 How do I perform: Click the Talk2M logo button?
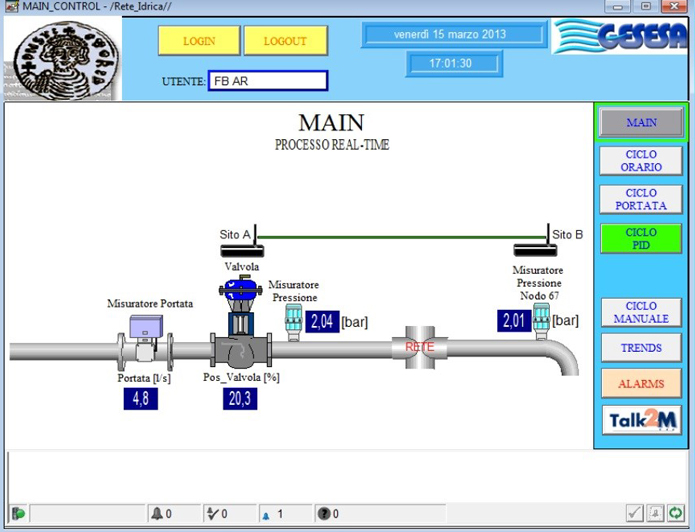(x=641, y=420)
